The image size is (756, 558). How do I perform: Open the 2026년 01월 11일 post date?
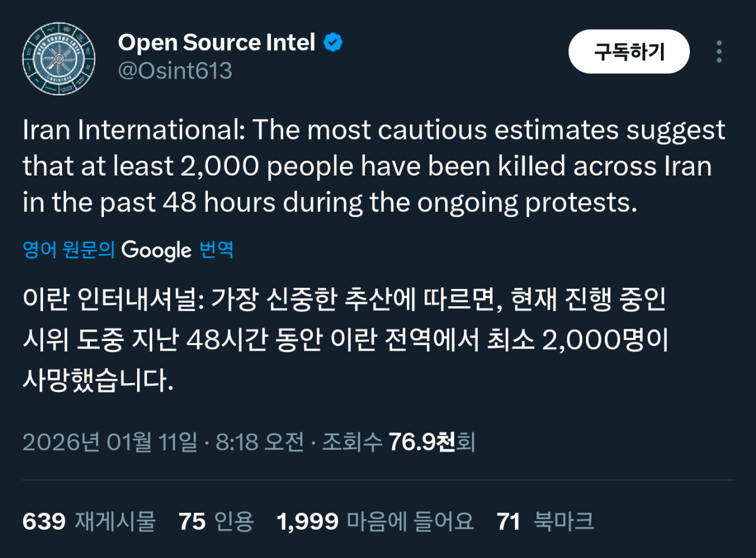[x=110, y=442]
